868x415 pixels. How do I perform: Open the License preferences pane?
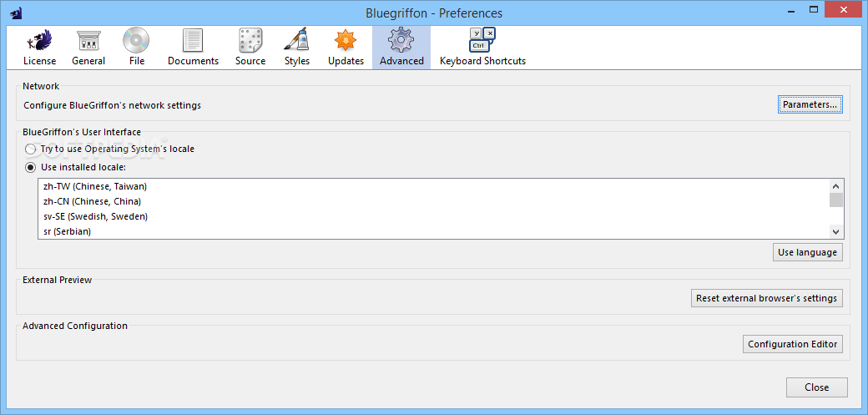pos(39,47)
